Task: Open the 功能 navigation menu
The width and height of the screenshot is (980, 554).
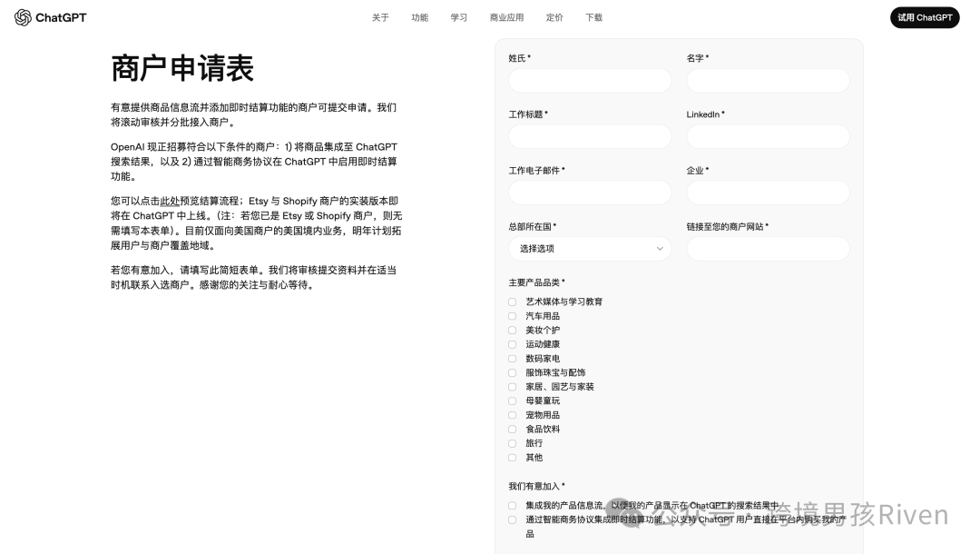Action: (x=419, y=17)
